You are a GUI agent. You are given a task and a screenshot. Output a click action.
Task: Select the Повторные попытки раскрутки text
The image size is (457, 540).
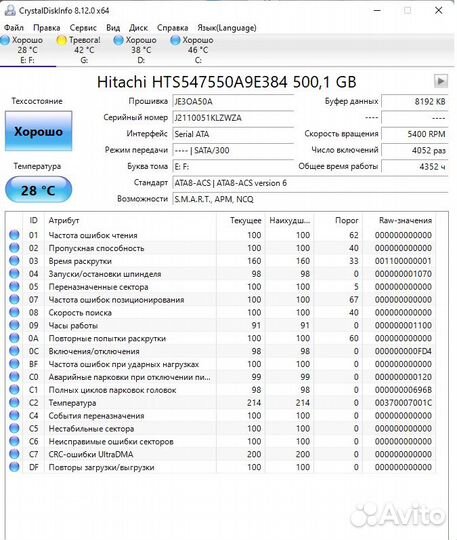coord(107,339)
